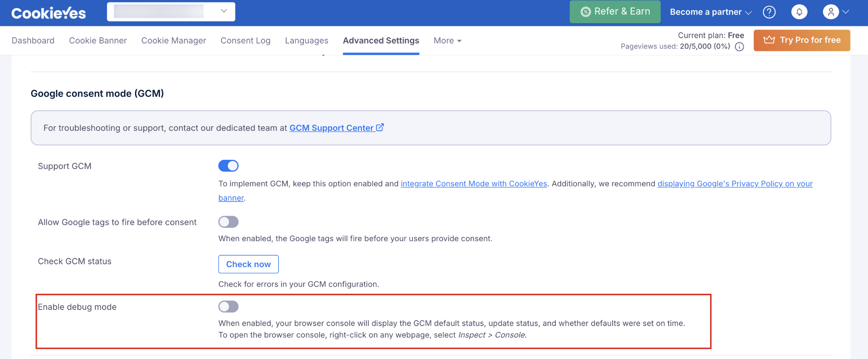Open the user account avatar menu
The height and width of the screenshot is (359, 868).
(836, 12)
